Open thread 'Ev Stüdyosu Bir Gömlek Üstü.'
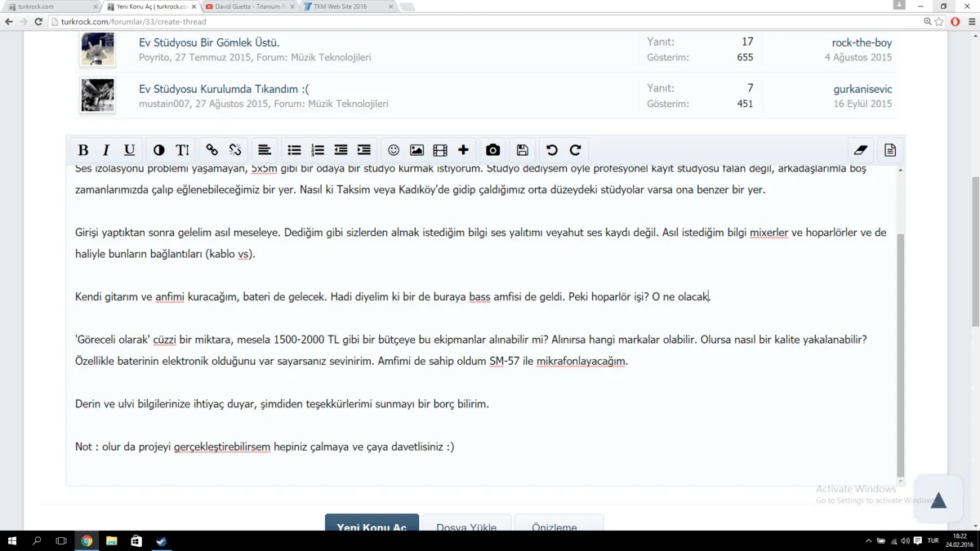This screenshot has height=551, width=980. pyautogui.click(x=209, y=42)
